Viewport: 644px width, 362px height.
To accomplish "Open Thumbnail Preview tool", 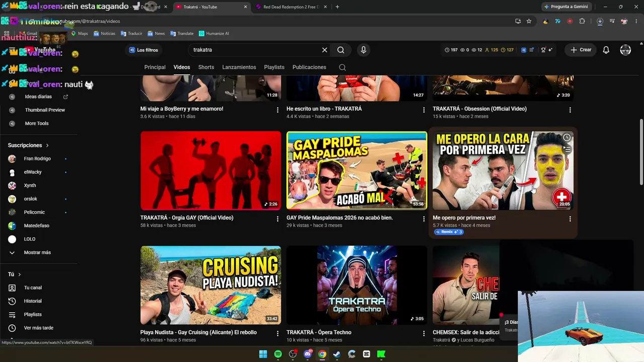I will [x=45, y=110].
